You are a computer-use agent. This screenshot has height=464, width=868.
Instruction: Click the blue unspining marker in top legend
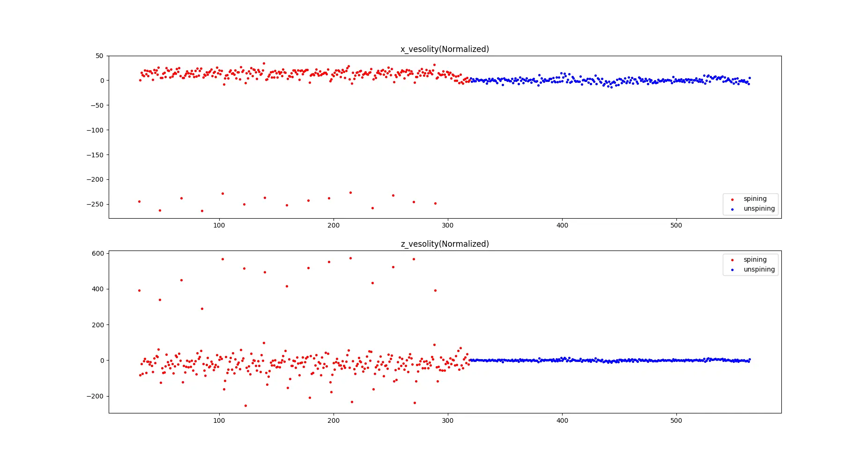[x=732, y=209]
